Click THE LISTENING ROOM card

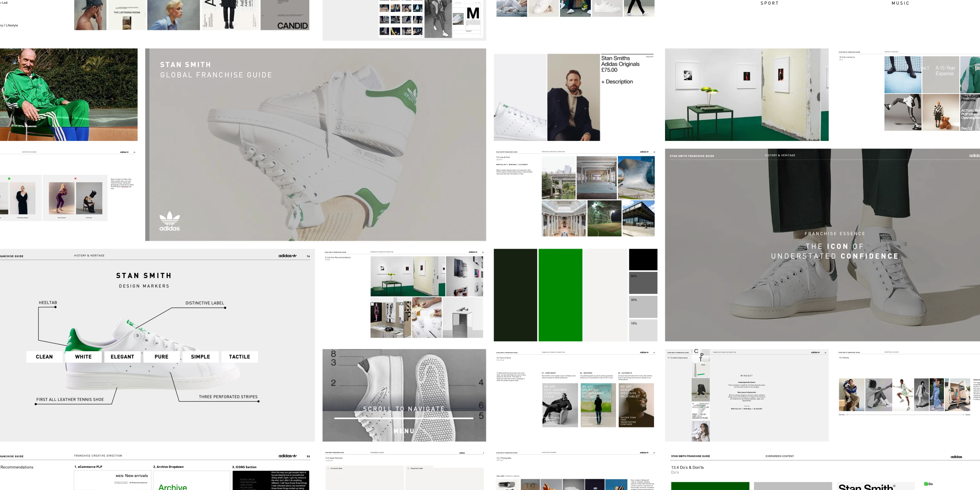pos(127,15)
